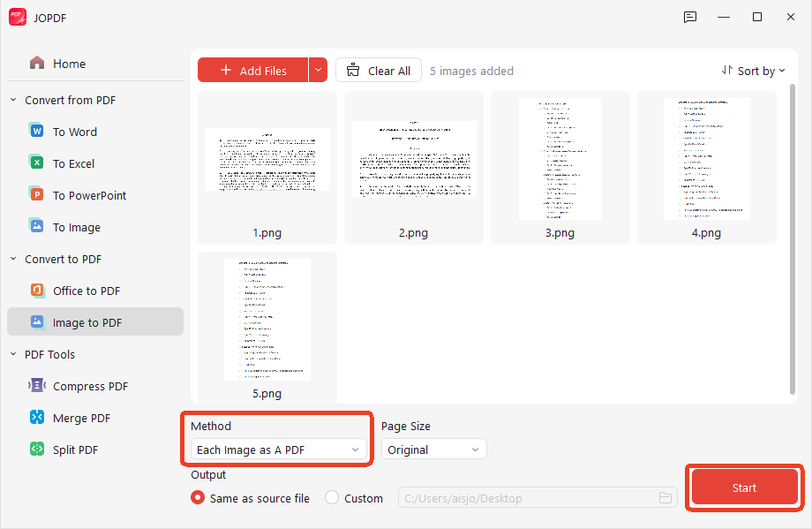The width and height of the screenshot is (812, 529).
Task: Click the vertical scrollbar of image list
Action: 793,239
